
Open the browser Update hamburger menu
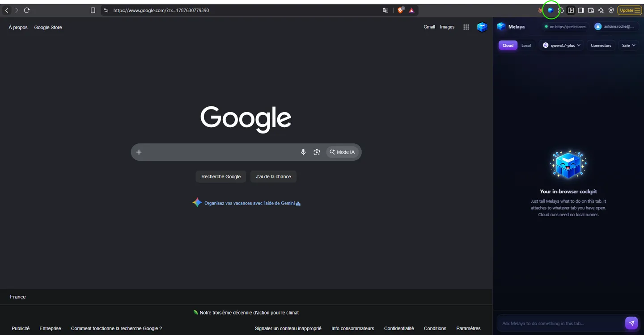[x=630, y=10]
